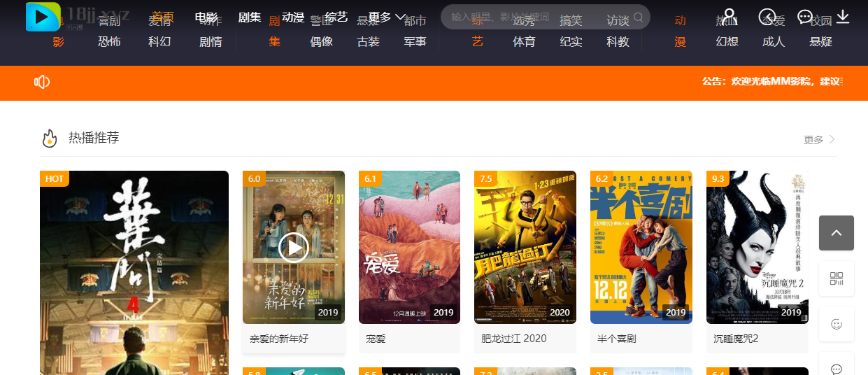Click the 热播推荐 section heading
This screenshot has width=868, height=375.
pos(94,138)
